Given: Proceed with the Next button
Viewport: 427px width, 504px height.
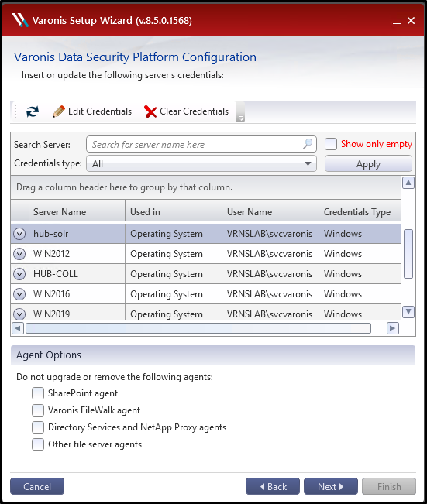Looking at the screenshot, I should 330,486.
